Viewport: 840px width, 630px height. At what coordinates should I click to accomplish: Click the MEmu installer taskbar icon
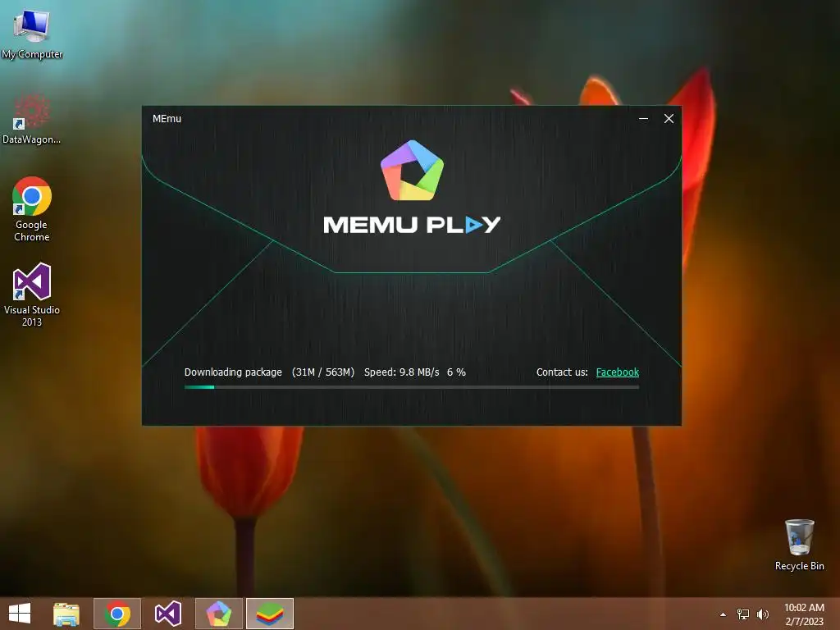[x=219, y=614]
